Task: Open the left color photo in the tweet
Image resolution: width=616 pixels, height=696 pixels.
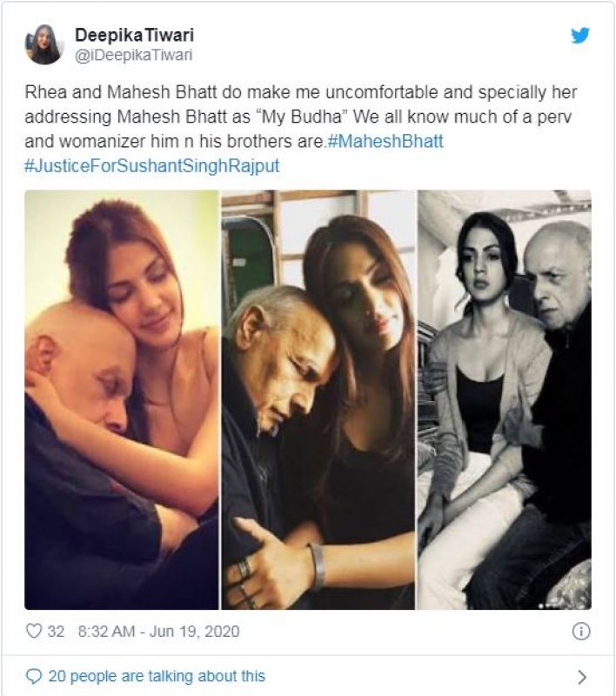Action: click(122, 398)
